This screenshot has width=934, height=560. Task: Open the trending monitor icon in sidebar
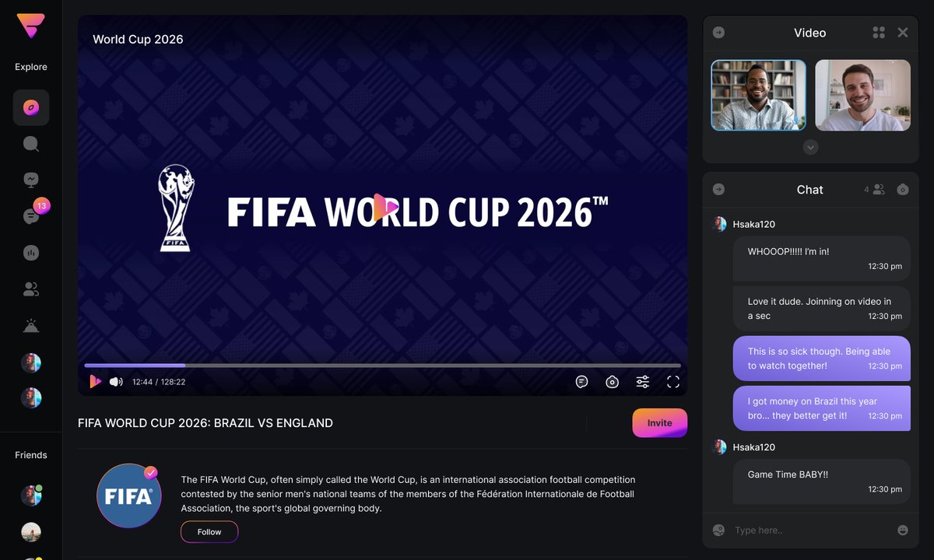point(31,180)
